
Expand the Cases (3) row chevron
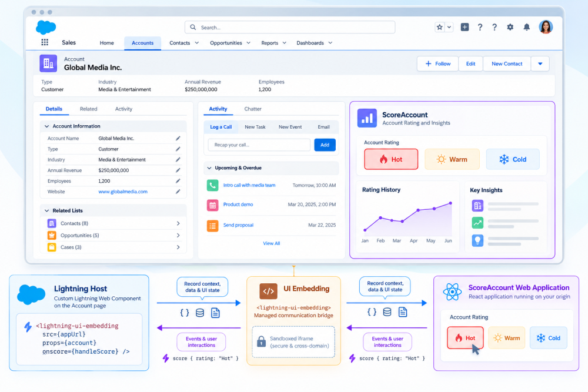pyautogui.click(x=178, y=247)
